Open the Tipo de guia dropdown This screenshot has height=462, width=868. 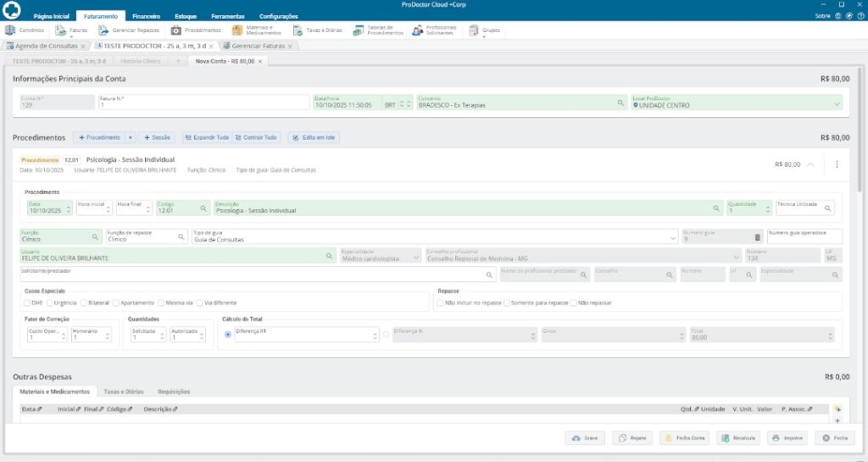point(673,237)
